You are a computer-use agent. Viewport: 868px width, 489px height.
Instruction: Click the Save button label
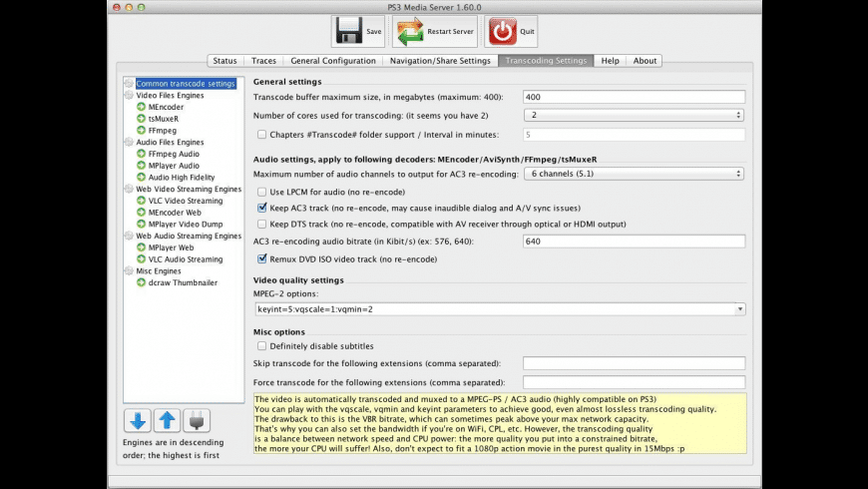tap(374, 32)
